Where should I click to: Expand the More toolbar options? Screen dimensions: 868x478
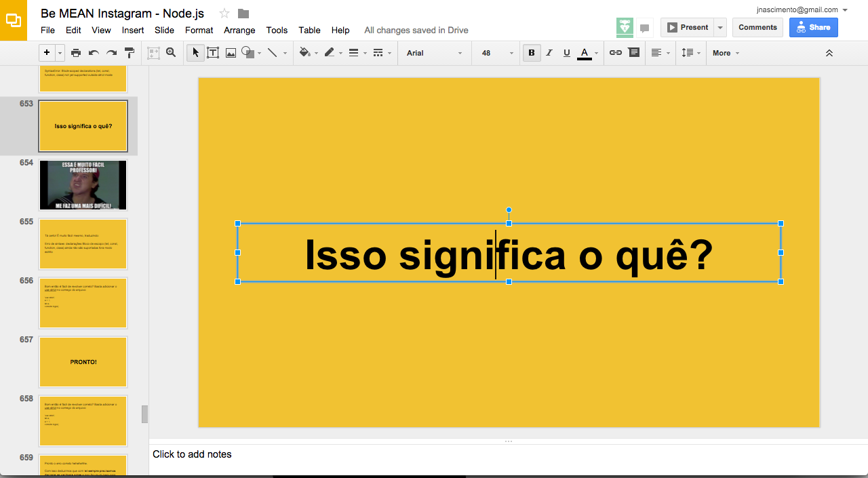(726, 53)
